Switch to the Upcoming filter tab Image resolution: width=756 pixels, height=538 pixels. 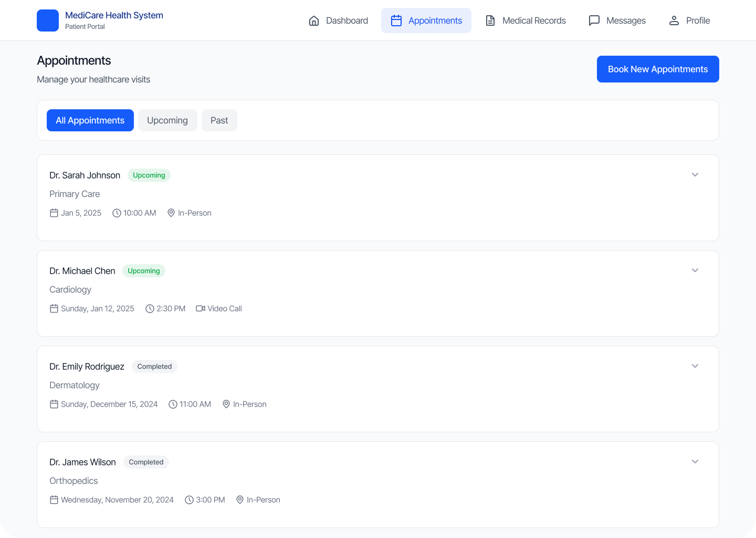(167, 120)
